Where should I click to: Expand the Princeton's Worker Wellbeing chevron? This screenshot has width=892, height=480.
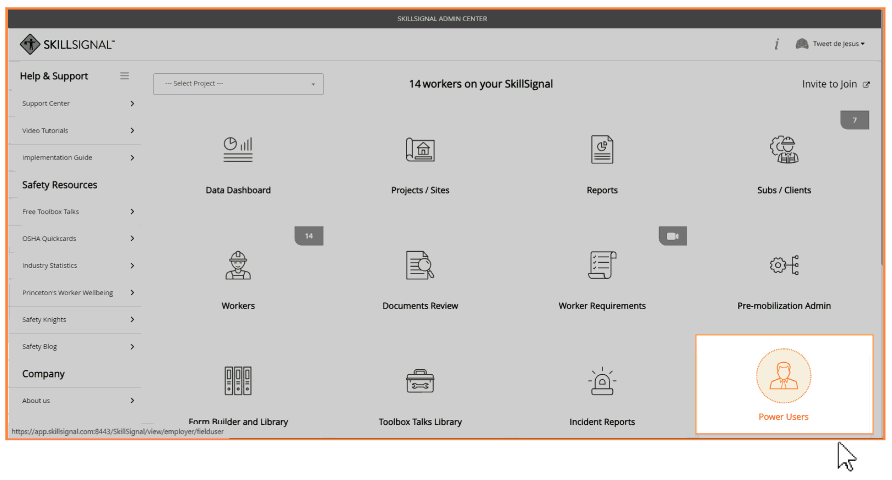click(133, 293)
